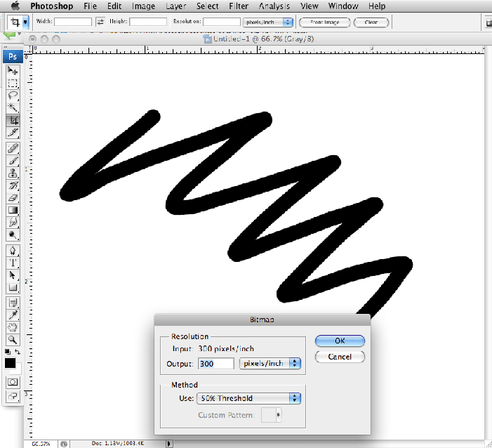Select the Clone Stamp tool
Viewport: 492px width, 448px height.
tap(13, 173)
